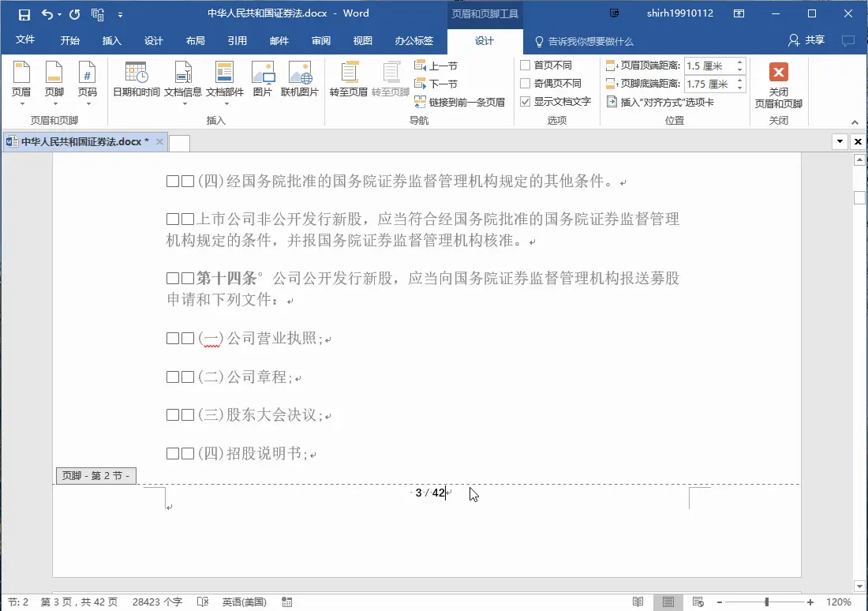
Task: Decrease 页脚底端距离 with down arrow
Action: pyautogui.click(x=739, y=88)
